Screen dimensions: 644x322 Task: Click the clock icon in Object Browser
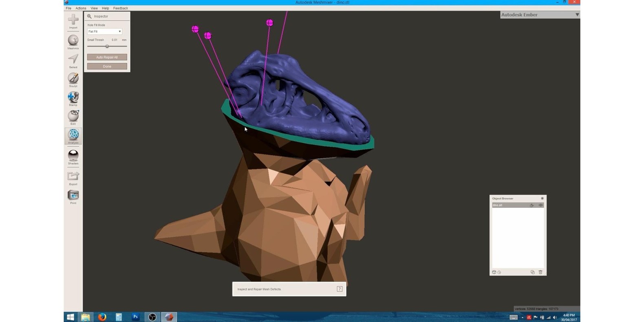[x=499, y=272]
